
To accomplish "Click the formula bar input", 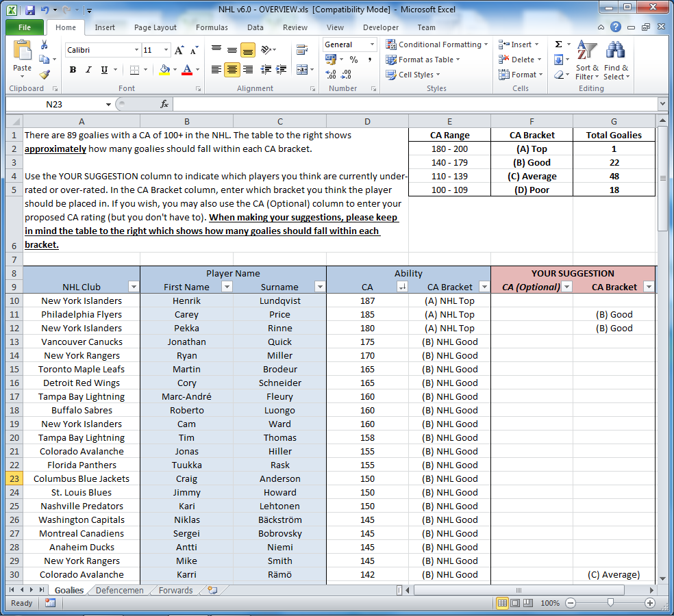I will point(415,105).
